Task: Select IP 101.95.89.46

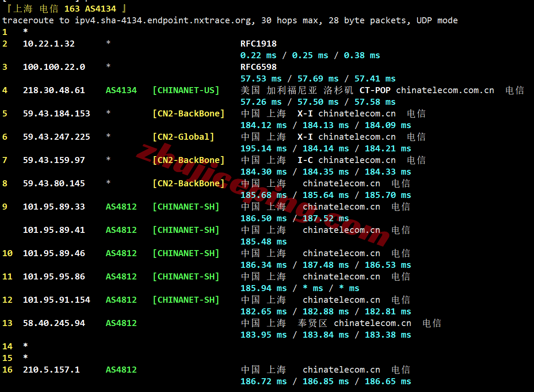Action: click(x=54, y=253)
